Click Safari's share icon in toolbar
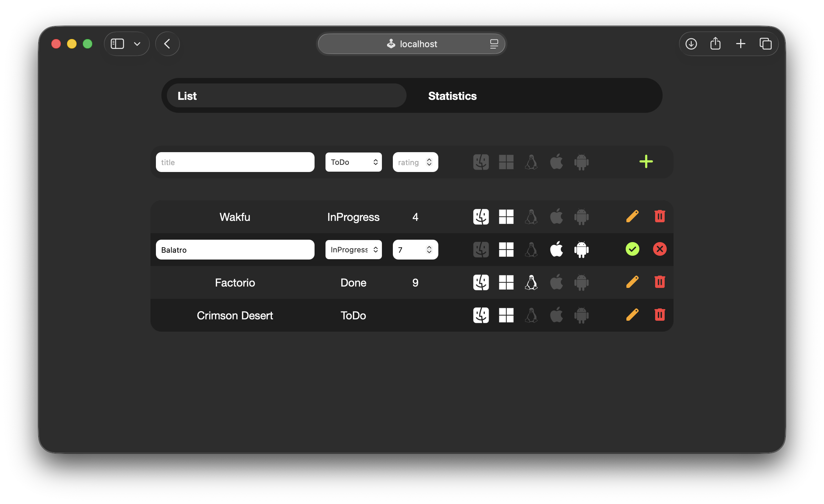 click(715, 44)
